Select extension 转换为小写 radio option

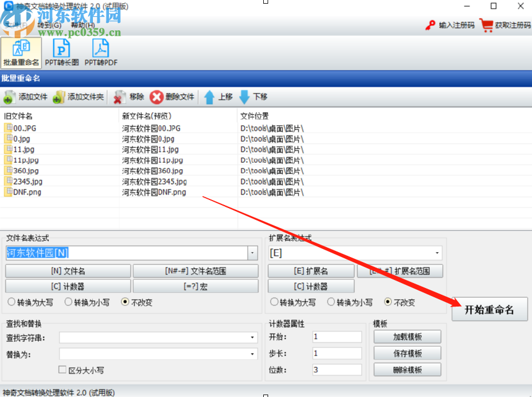click(x=331, y=302)
